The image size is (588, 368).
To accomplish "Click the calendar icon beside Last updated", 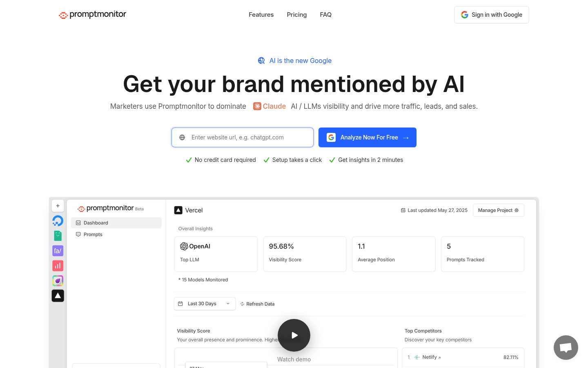I will coord(403,210).
